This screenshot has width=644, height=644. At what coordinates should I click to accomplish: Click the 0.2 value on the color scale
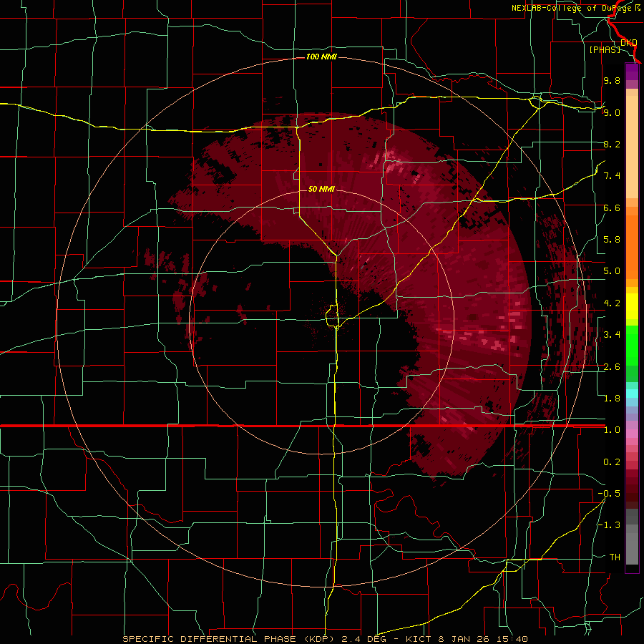tap(612, 462)
